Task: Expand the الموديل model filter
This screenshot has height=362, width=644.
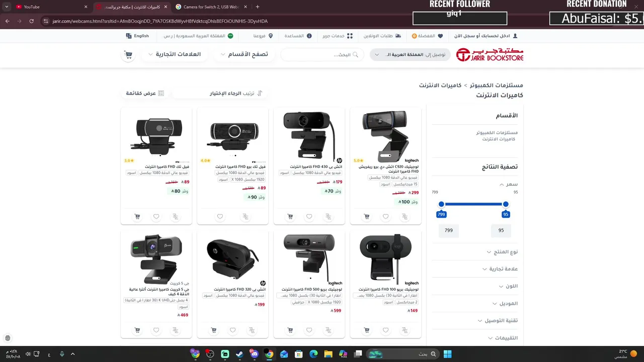Action: (505, 304)
